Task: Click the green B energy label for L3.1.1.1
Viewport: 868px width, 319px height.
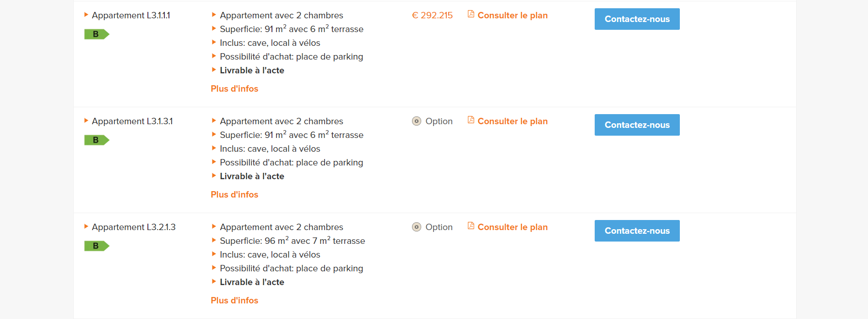Action: pyautogui.click(x=96, y=34)
